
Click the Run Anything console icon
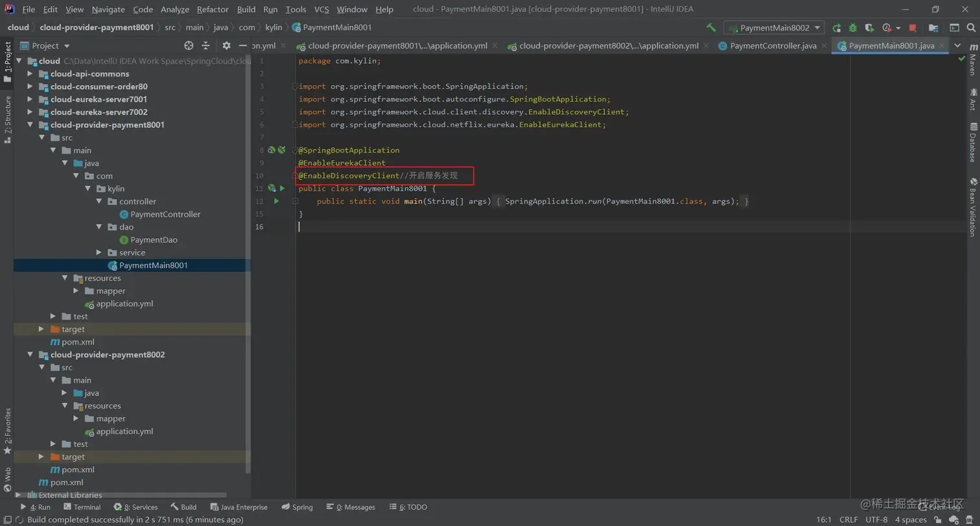(x=954, y=28)
